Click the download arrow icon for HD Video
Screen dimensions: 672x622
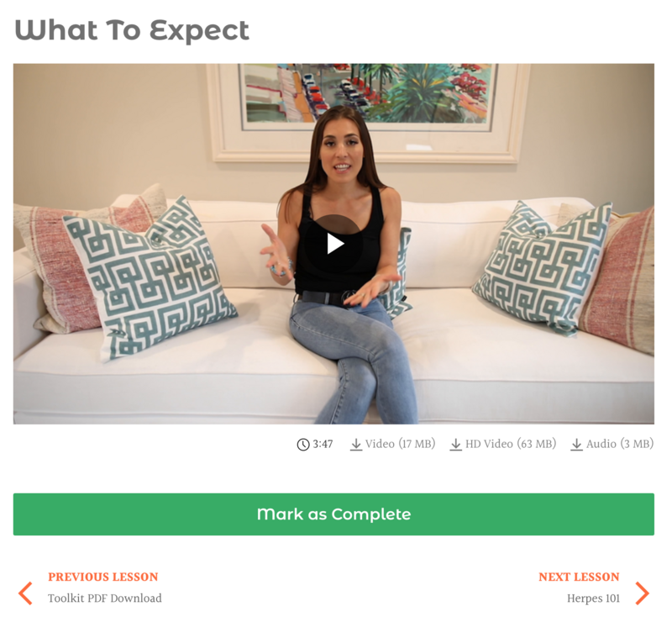[x=455, y=445]
